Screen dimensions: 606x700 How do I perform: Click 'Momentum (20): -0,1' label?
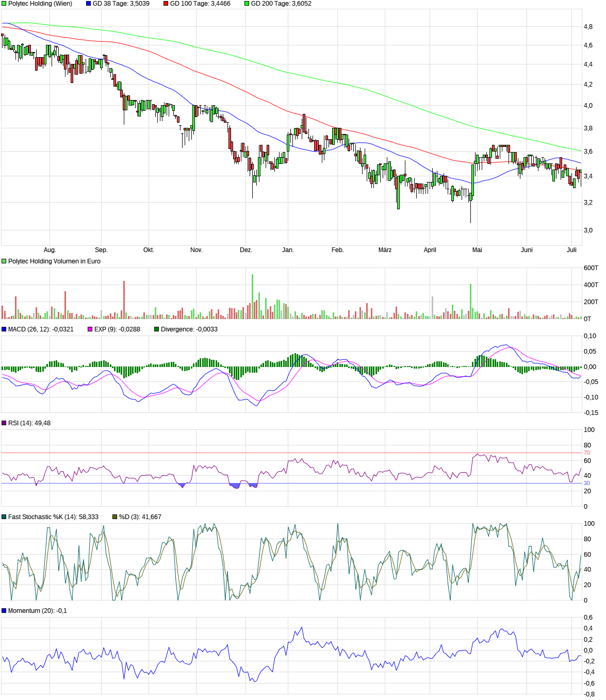tap(38, 611)
